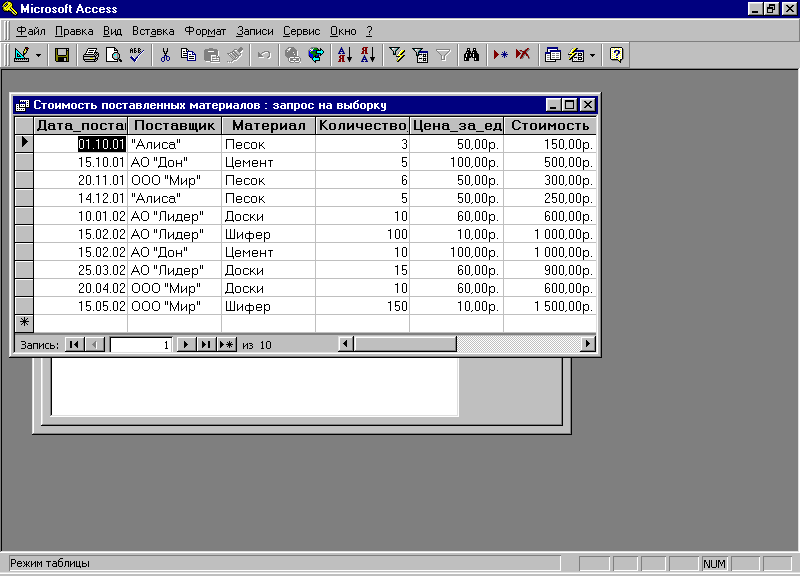Image resolution: width=800 pixels, height=576 pixels.
Task: Click Filter by Form icon
Action: click(x=420, y=55)
